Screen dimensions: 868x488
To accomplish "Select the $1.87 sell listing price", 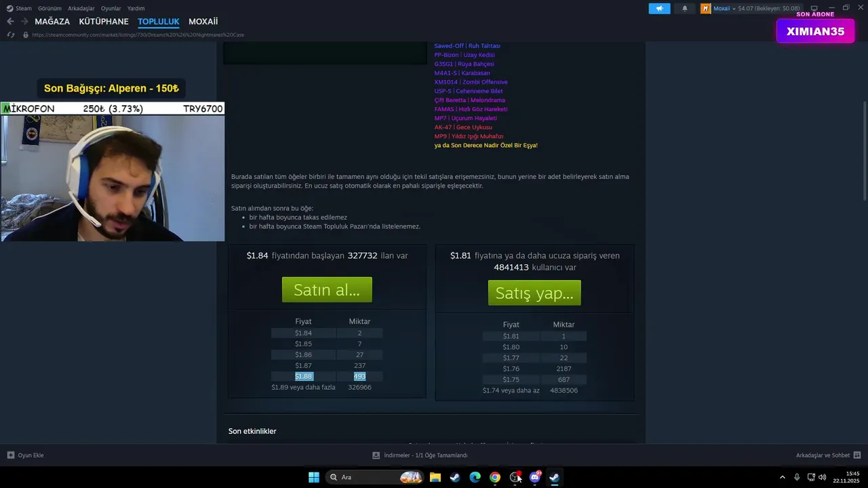I will [x=303, y=365].
